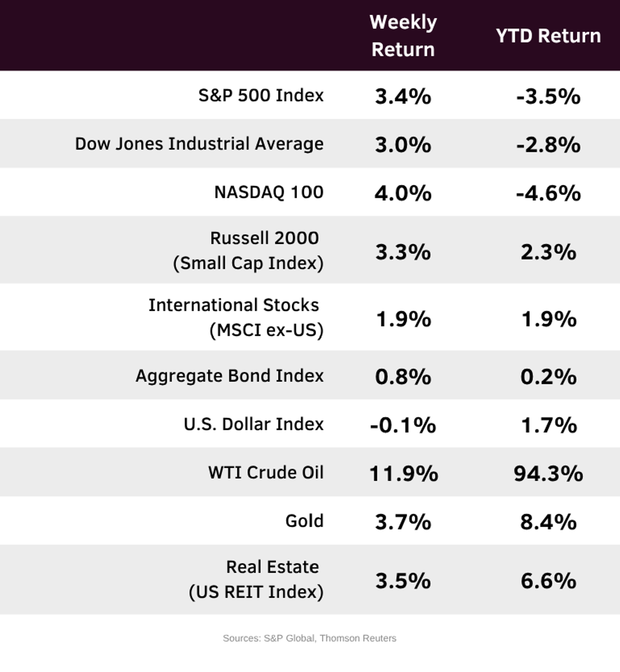Viewport: 620px width, 672px height.
Task: Click the S&P 500 weekly return 3.4%
Action: 403,96
